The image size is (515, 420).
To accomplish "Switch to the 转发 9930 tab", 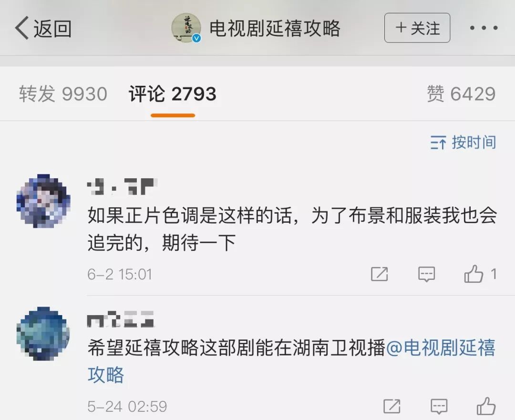I will coord(63,94).
